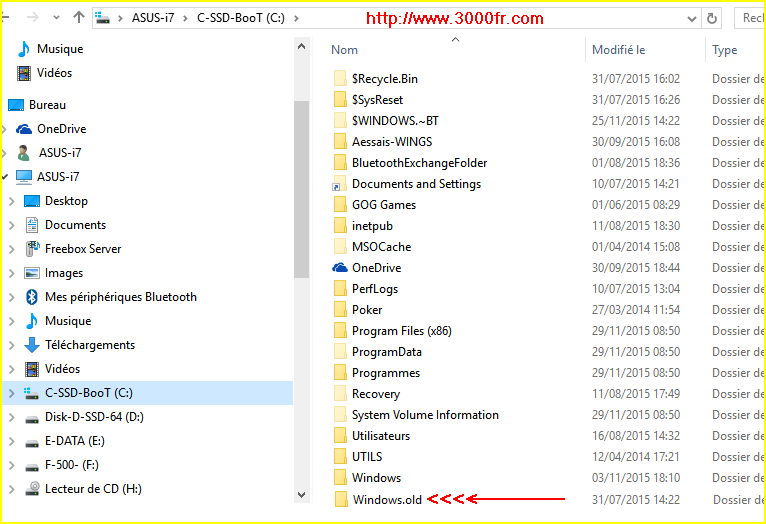766x524 pixels.
Task: Select the BluetoothExchangeFolder entry
Action: point(420,163)
